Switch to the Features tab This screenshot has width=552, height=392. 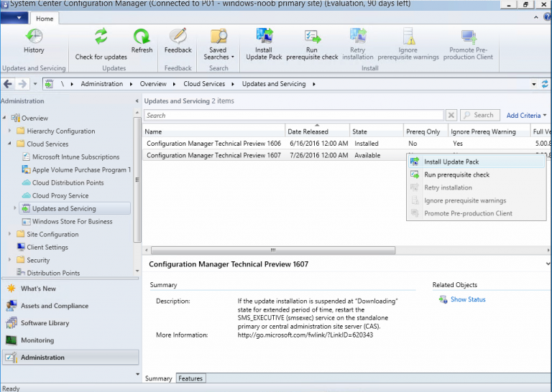190,378
